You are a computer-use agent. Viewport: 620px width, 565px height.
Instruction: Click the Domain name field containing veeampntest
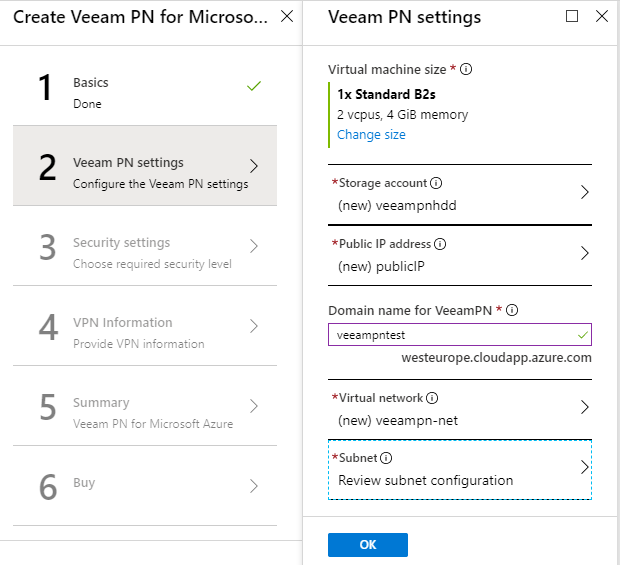[x=460, y=335]
